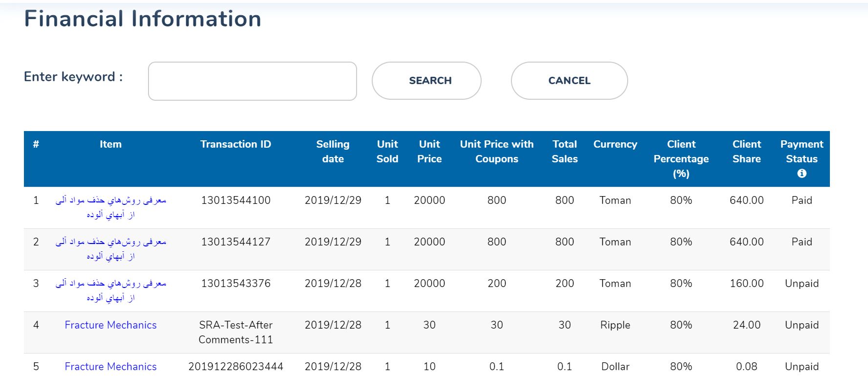Click the Currency column header
Screen dimensions: 868x377
pyautogui.click(x=615, y=144)
